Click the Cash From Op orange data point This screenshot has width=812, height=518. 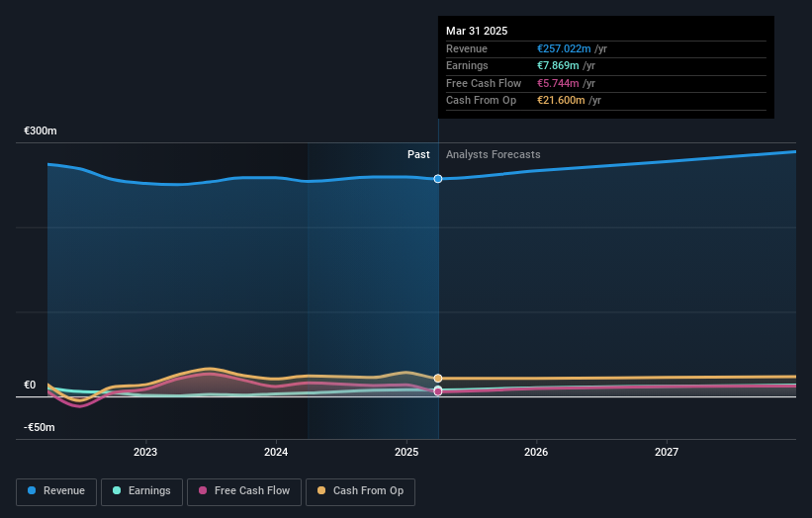[438, 379]
